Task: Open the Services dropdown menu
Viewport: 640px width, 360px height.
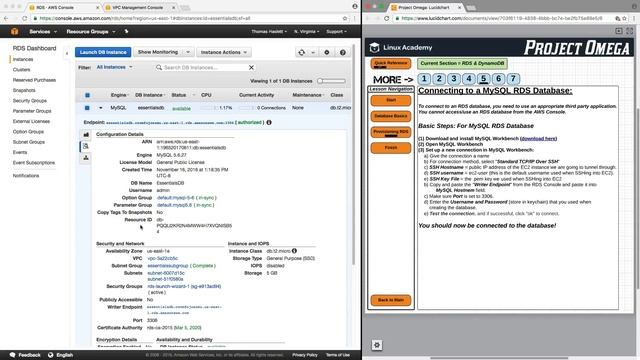Action: [x=42, y=31]
